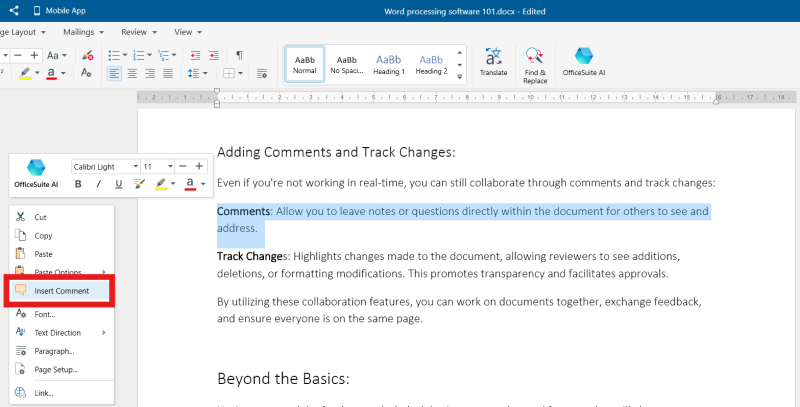The height and width of the screenshot is (407, 800).
Task: Open the Review ribbon tab
Action: (137, 31)
